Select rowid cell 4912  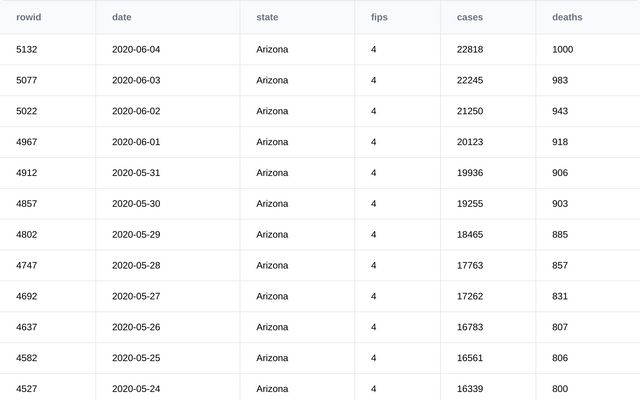click(27, 173)
